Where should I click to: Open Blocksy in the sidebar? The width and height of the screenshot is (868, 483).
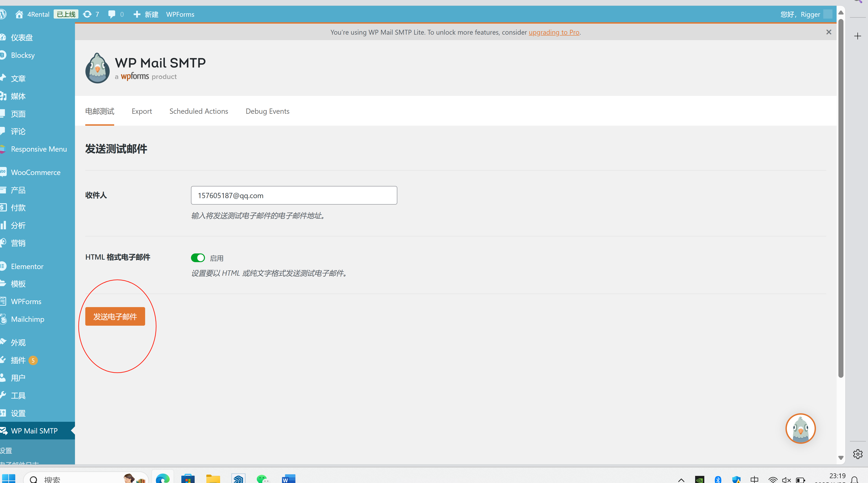coord(22,55)
